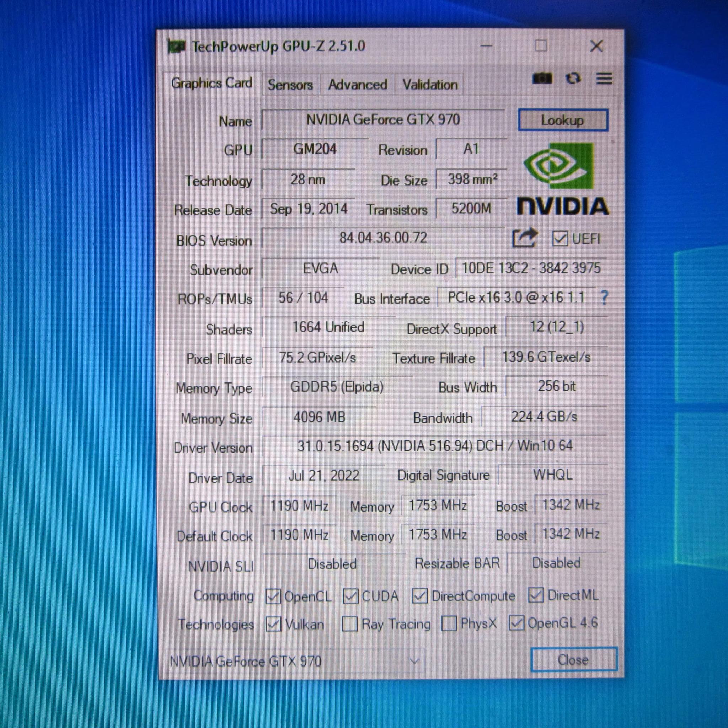Viewport: 728px width, 728px height.
Task: Toggle the OpenCL checkbox
Action: (273, 596)
